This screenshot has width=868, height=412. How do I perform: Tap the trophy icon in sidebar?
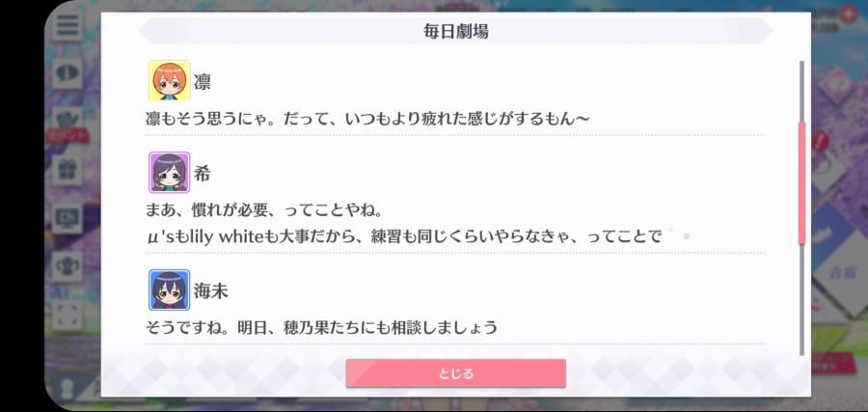point(68,265)
